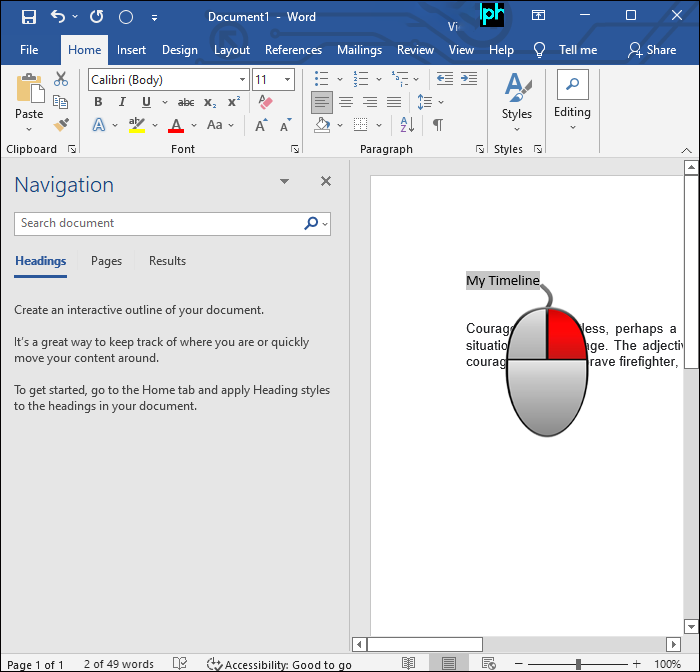Open the font size dropdown
700x672 pixels.
(x=288, y=80)
